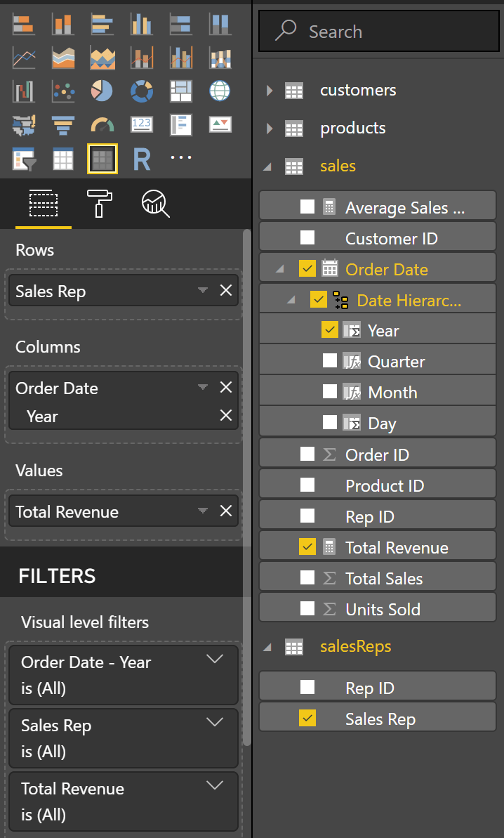Select the gauge visualization
Viewport: 504px width, 838px height.
coord(102,125)
